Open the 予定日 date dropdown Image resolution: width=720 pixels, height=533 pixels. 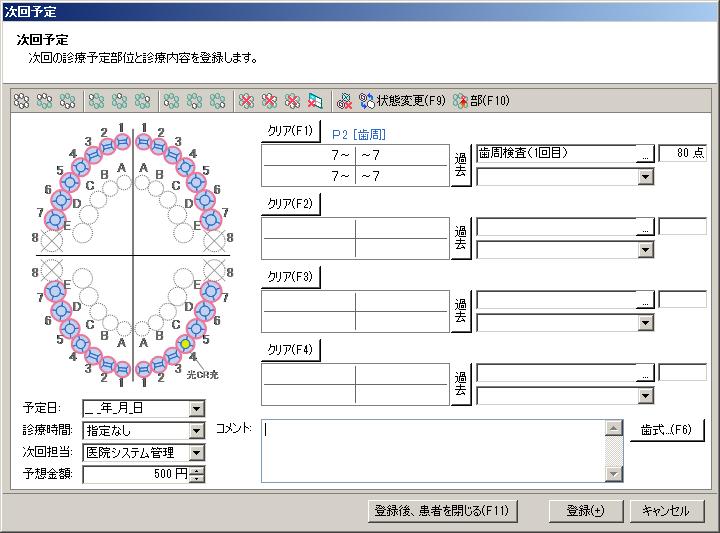point(197,409)
